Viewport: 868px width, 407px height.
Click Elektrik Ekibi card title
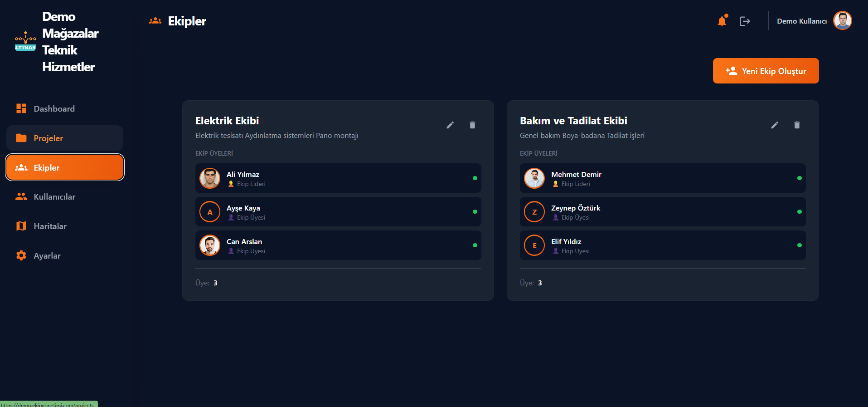(227, 121)
